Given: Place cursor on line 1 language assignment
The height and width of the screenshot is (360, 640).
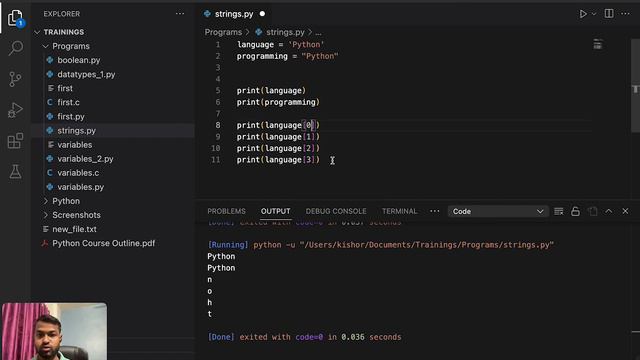Looking at the screenshot, I should point(280,44).
